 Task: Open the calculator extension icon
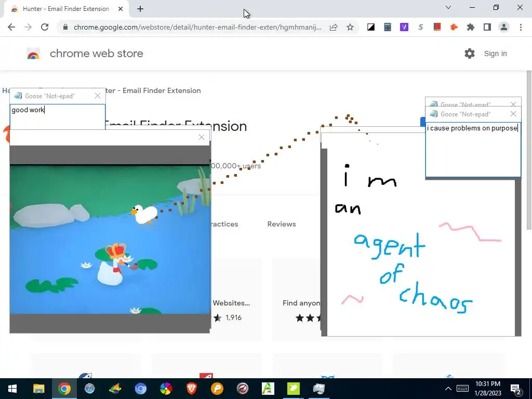click(x=388, y=27)
